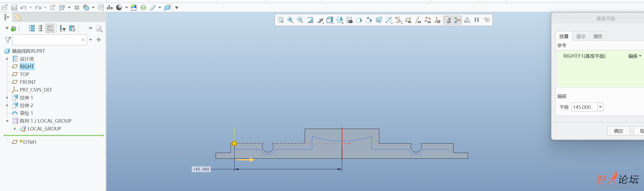
Task: Click the Save disk icon
Action: [14, 8]
